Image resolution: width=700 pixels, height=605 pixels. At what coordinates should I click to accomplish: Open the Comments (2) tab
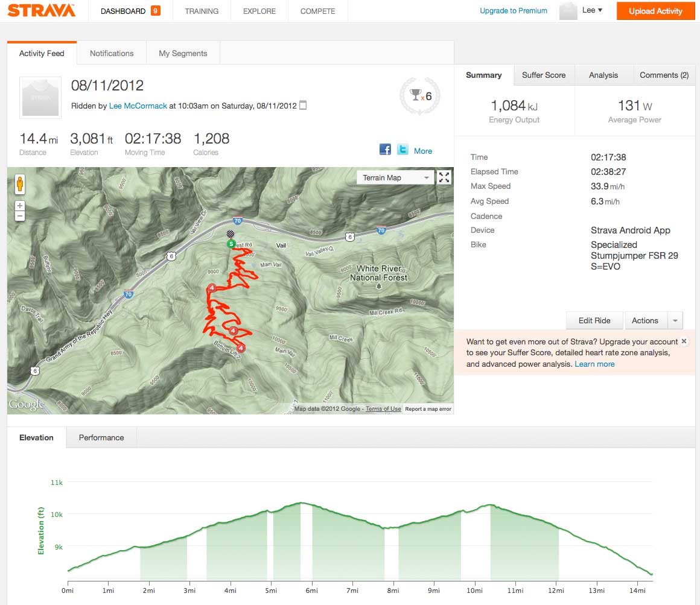(x=664, y=75)
